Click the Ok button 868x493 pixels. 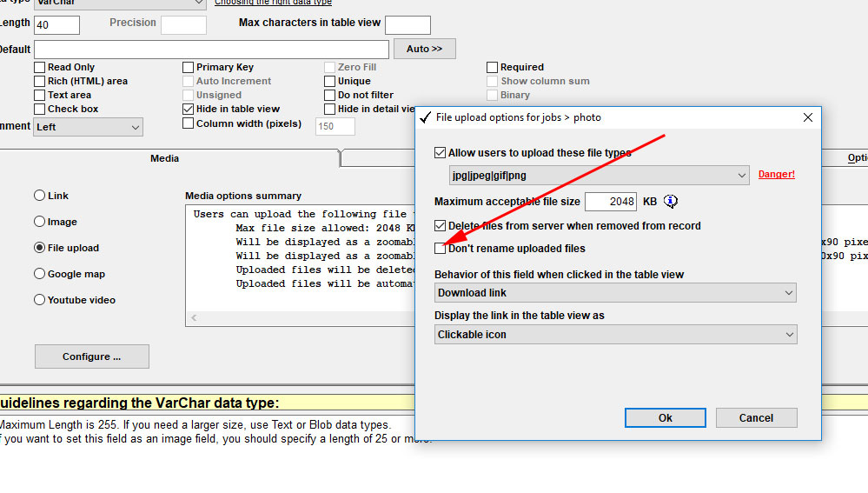666,418
